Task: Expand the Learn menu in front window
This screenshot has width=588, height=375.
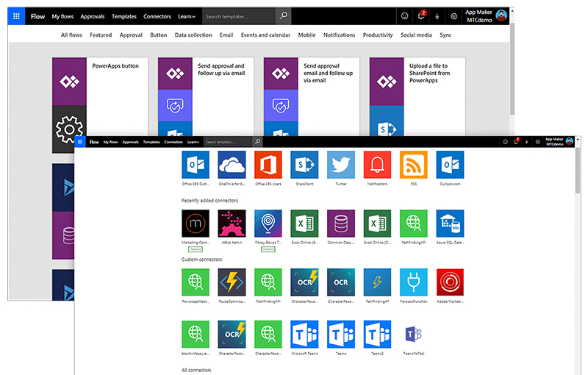Action: tap(193, 141)
